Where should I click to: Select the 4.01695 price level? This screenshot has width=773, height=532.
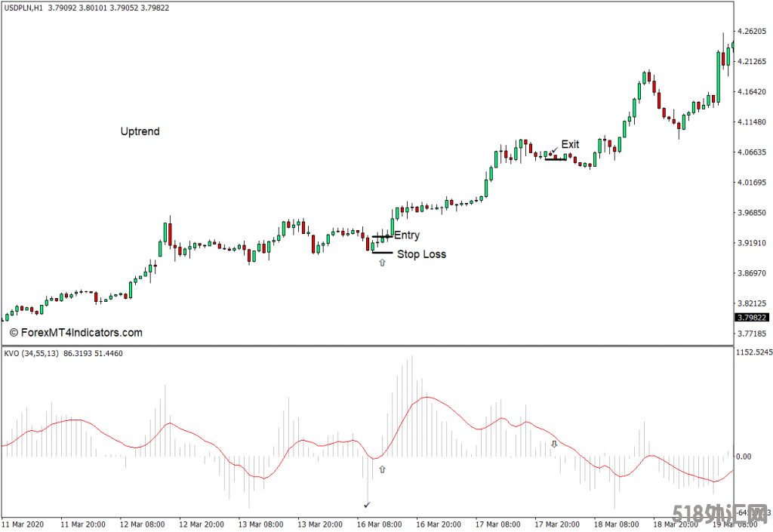[x=752, y=183]
